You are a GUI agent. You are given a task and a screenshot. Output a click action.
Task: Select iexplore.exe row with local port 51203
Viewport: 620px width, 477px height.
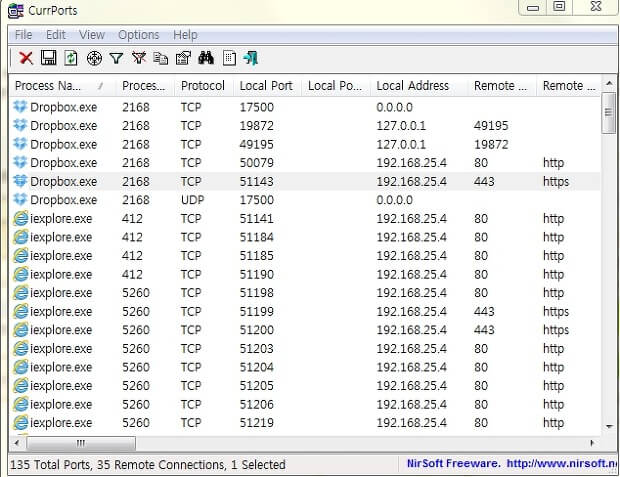[x=304, y=349]
